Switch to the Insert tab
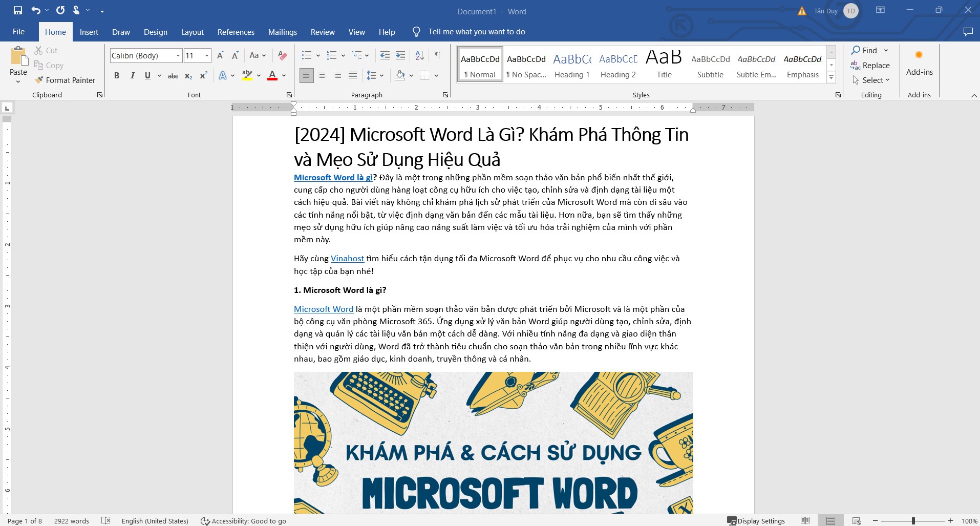Screen dimensions: 980x526 coord(89,32)
